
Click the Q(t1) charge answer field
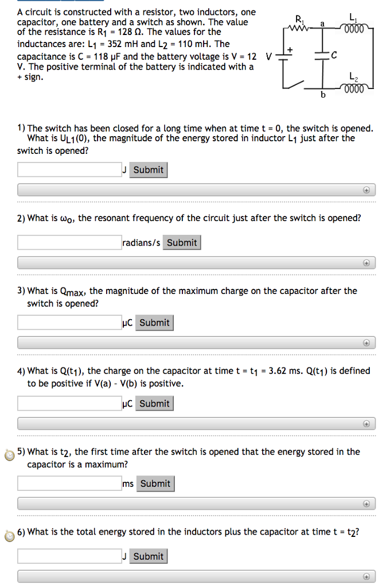[x=69, y=403]
